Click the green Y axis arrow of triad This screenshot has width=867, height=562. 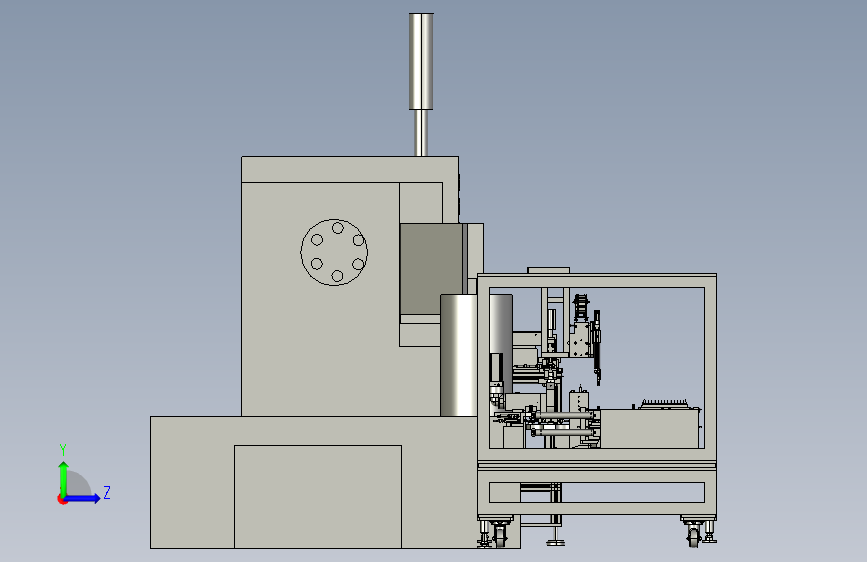point(64,478)
